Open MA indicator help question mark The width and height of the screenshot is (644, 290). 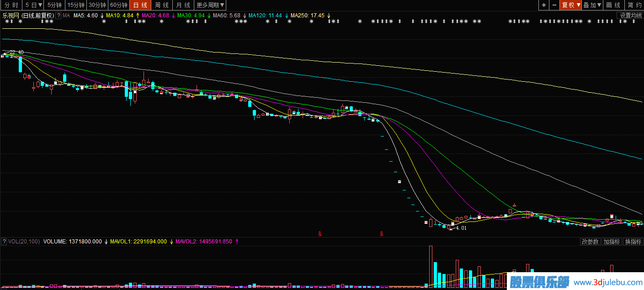pos(58,16)
